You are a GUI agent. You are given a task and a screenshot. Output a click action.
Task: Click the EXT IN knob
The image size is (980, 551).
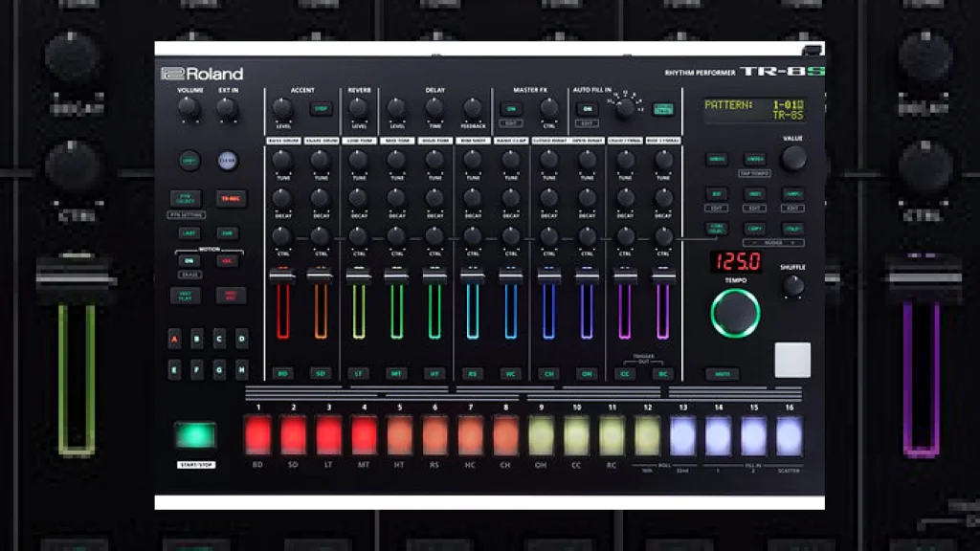[x=228, y=108]
